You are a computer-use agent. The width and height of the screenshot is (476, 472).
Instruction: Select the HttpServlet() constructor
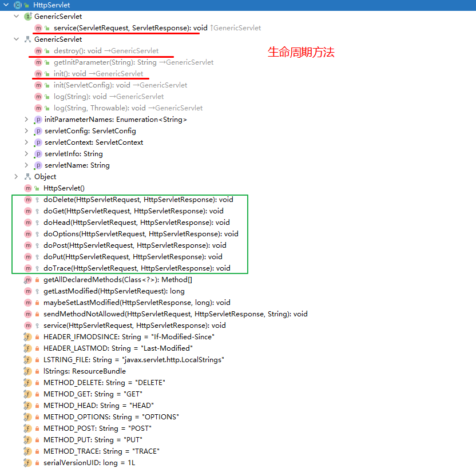pyautogui.click(x=64, y=188)
